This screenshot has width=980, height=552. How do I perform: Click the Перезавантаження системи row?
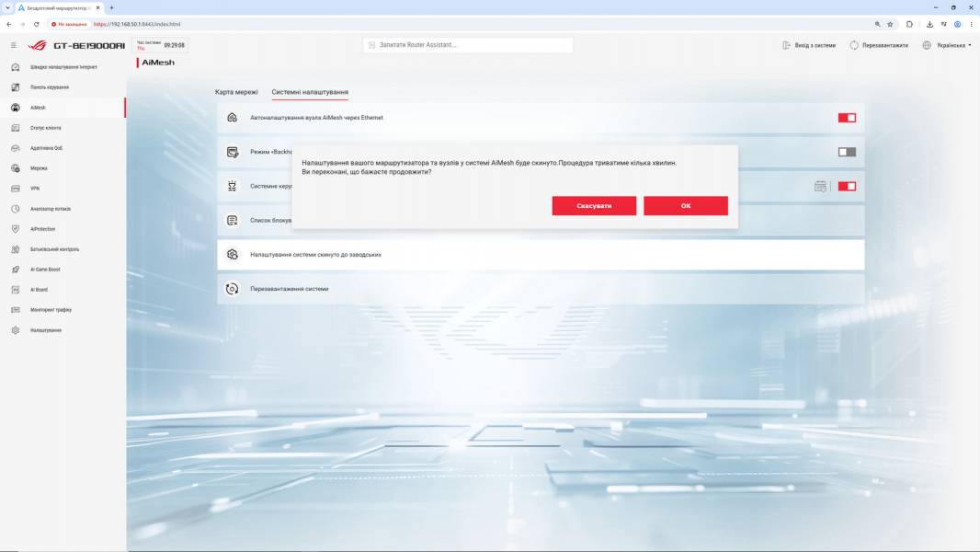click(541, 289)
